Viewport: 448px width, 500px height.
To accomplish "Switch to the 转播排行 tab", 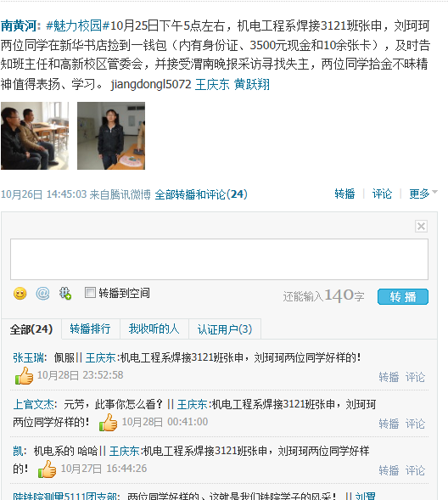I will [x=90, y=329].
